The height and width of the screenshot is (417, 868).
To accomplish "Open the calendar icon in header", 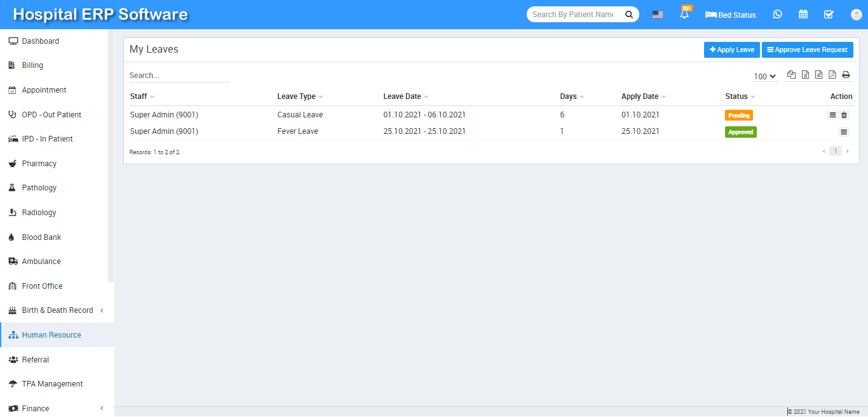I will 803,15.
